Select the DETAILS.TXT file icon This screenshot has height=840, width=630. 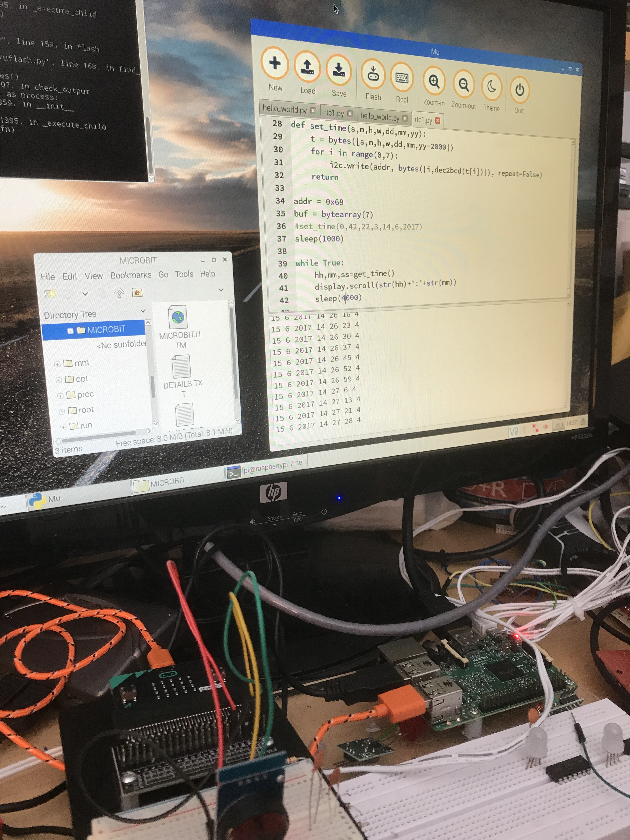(x=181, y=366)
